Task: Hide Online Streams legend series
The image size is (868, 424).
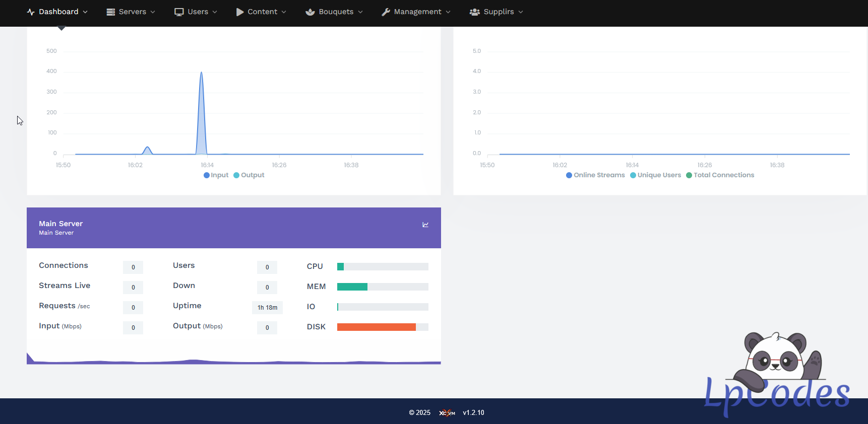Action: (x=595, y=175)
